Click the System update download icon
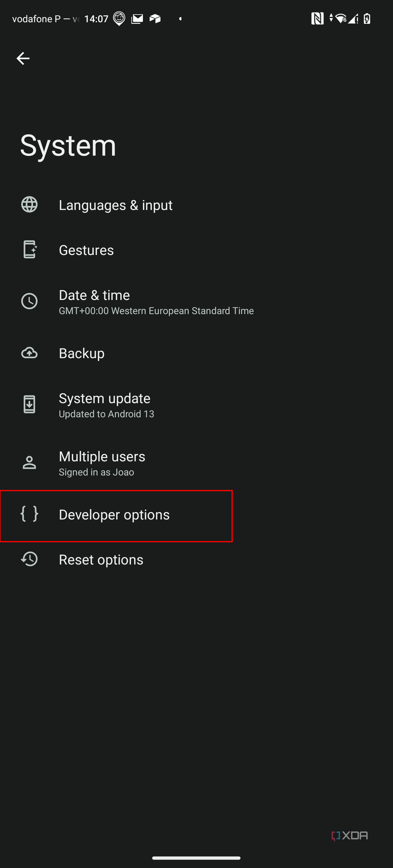 tap(29, 404)
